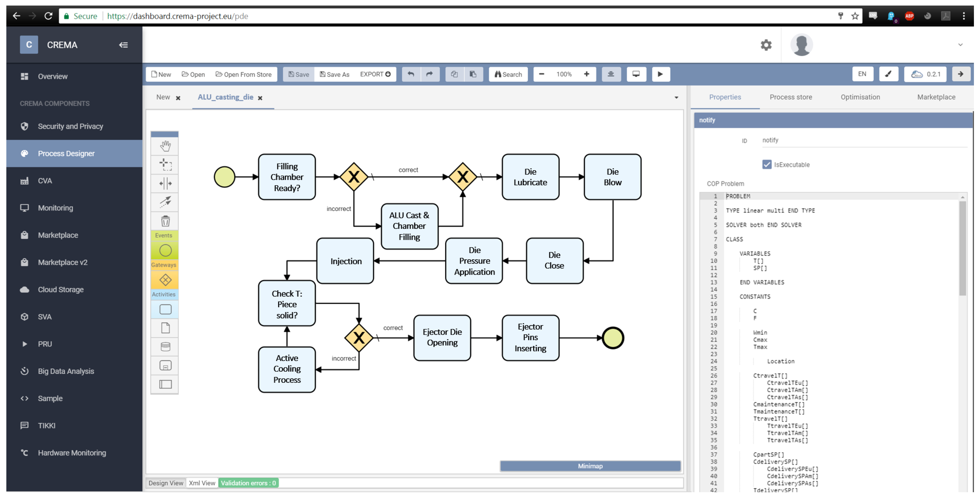
Task: Open the EXPORT dropdown
Action: click(x=375, y=74)
